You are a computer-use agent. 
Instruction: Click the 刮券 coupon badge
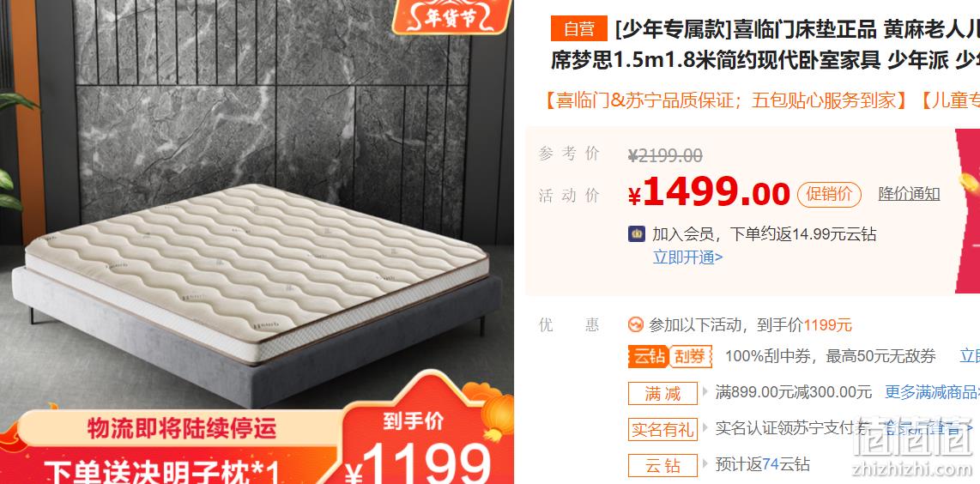coord(691,357)
